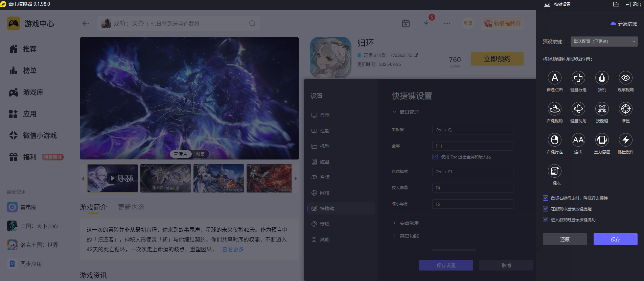The height and width of the screenshot is (281, 644).
Task: Open the keymap folder icon
Action: (x=616, y=4)
